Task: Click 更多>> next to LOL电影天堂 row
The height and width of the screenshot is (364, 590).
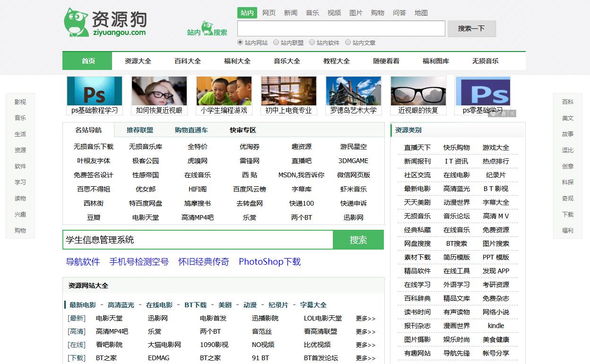Action: pos(364,319)
